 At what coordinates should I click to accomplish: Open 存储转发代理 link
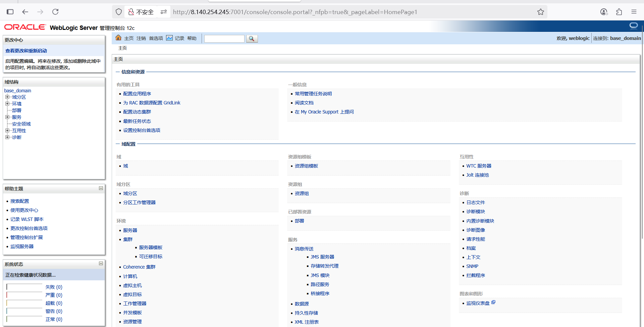324,266
